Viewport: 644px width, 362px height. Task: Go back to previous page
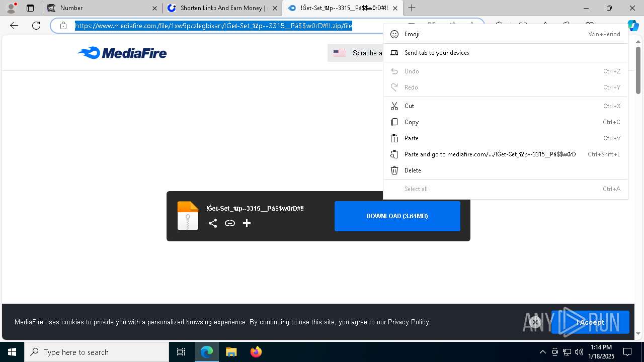tap(14, 26)
